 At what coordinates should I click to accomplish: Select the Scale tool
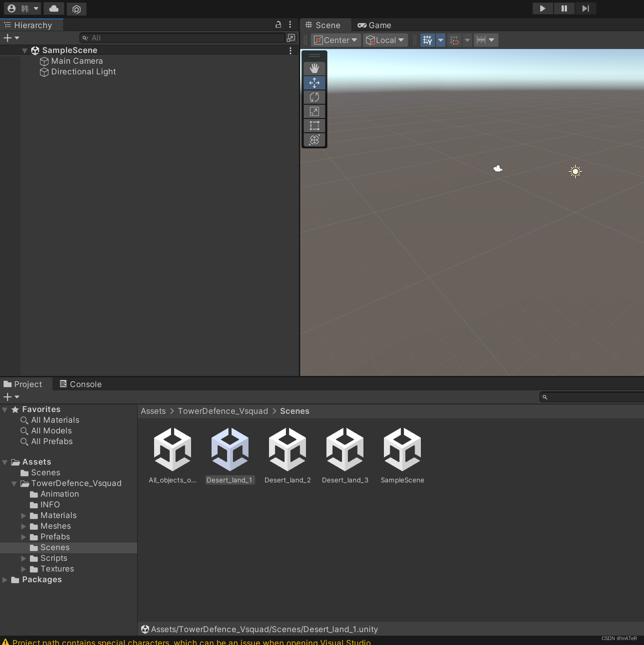point(314,111)
